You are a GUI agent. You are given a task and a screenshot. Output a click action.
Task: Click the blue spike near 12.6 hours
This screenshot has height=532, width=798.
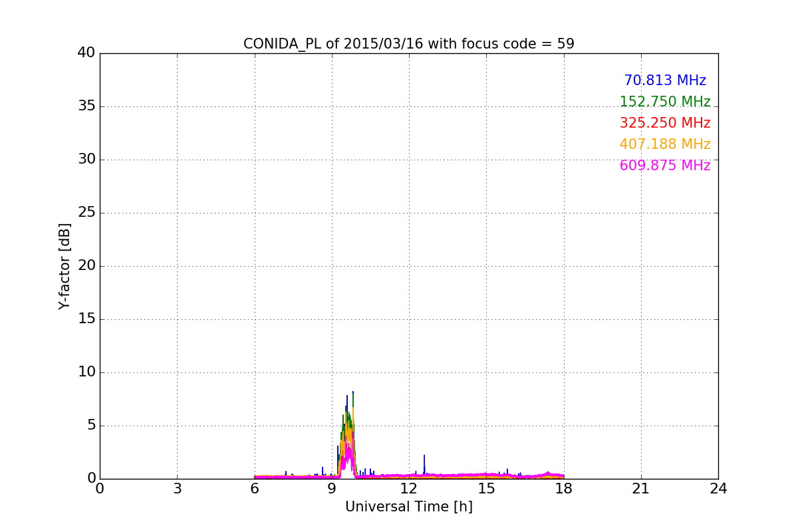point(424,465)
